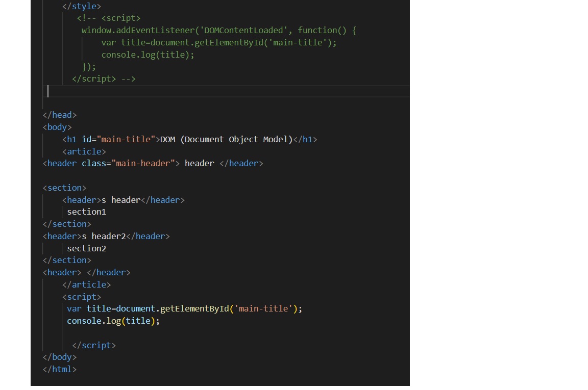The width and height of the screenshot is (588, 390).
Task: Click the first '<section>' opening tag
Action: (64, 188)
